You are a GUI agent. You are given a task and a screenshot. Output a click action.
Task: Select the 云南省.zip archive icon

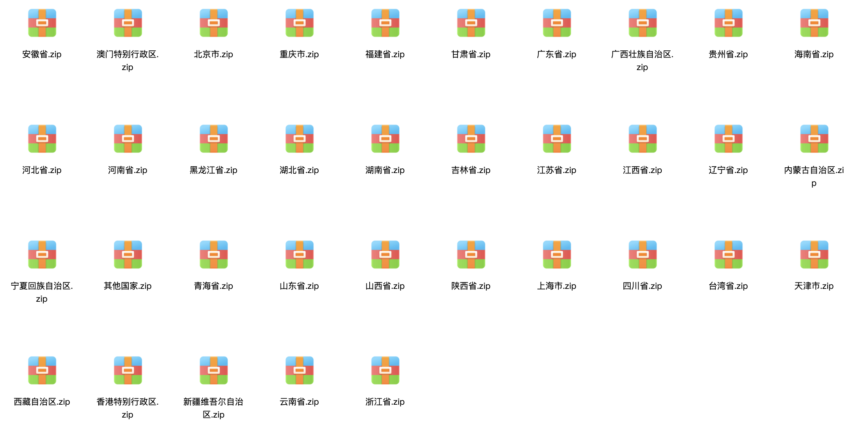click(299, 370)
